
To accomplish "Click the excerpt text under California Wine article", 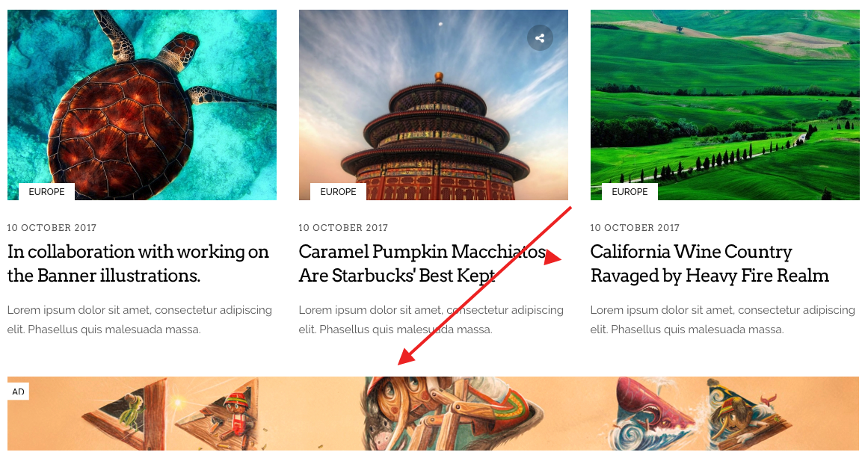I will pos(723,320).
